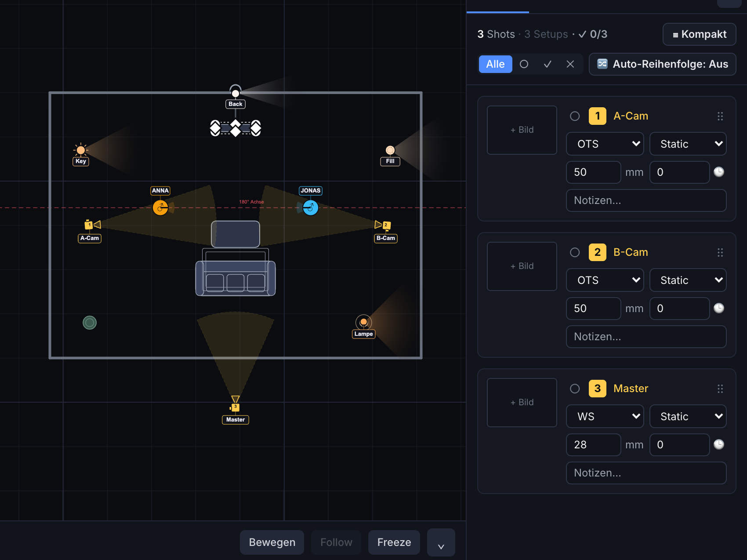Select the Alle filter tab
747x560 pixels.
496,64
